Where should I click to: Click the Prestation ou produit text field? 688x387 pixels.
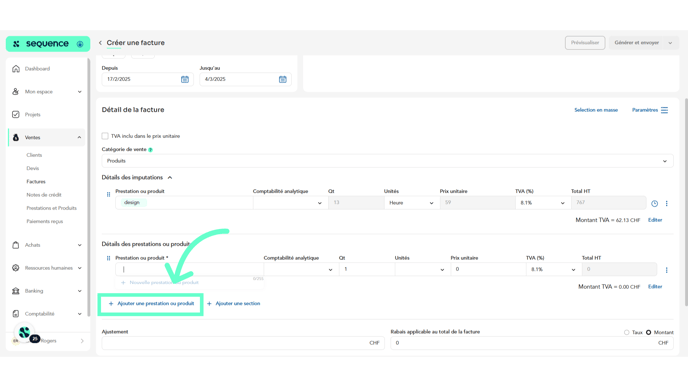click(190, 269)
